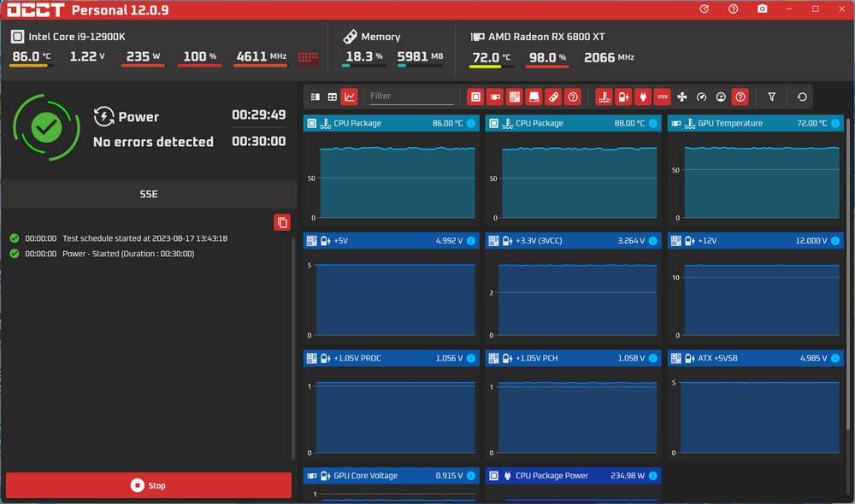Click the CPU clock 4611 MHz reading

pos(261,56)
